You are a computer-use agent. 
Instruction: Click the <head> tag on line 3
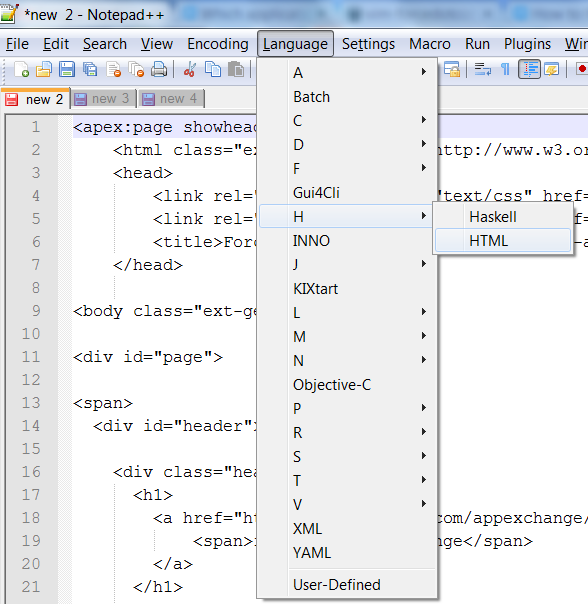[143, 173]
